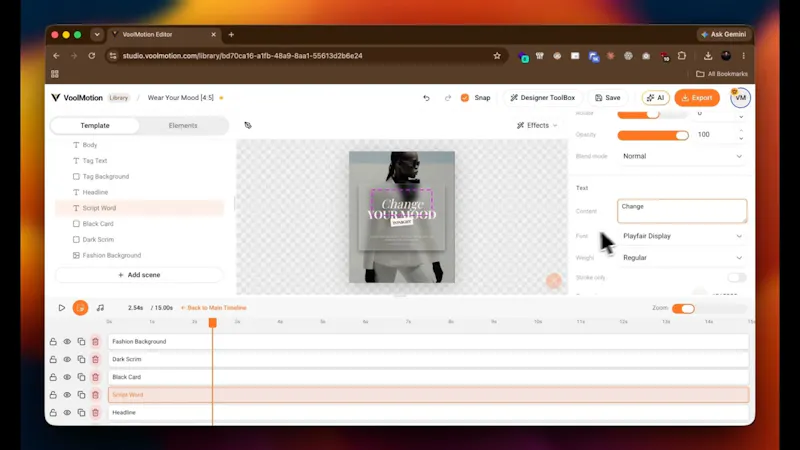Delete the Headline track
Image resolution: width=800 pixels, height=450 pixels.
[x=95, y=413]
